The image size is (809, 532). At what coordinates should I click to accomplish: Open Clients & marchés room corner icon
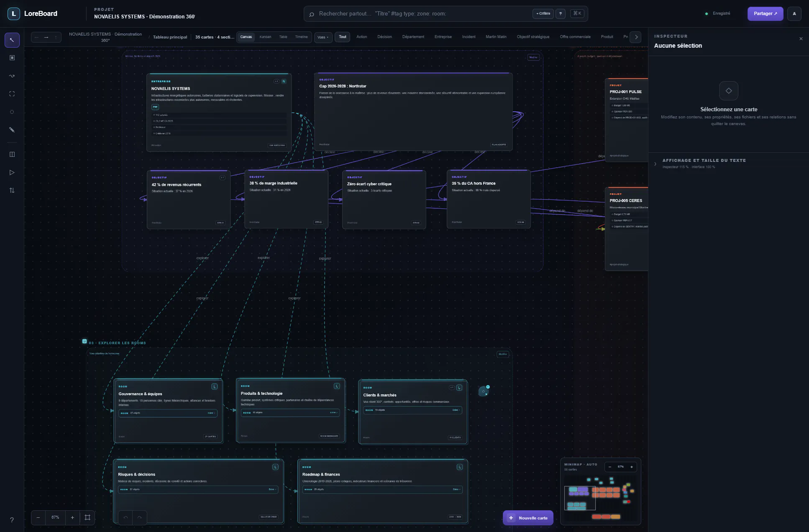click(x=459, y=388)
